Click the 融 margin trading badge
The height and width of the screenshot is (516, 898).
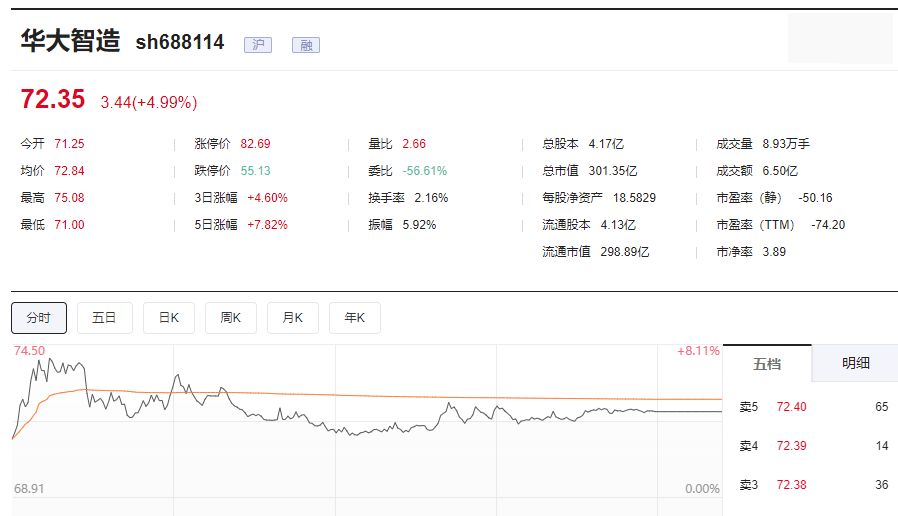306,45
